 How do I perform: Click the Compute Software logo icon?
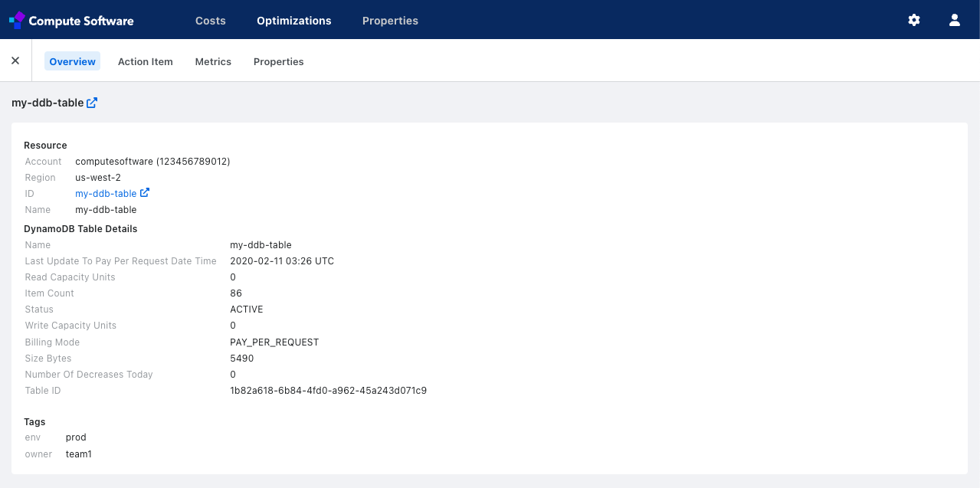(x=17, y=21)
